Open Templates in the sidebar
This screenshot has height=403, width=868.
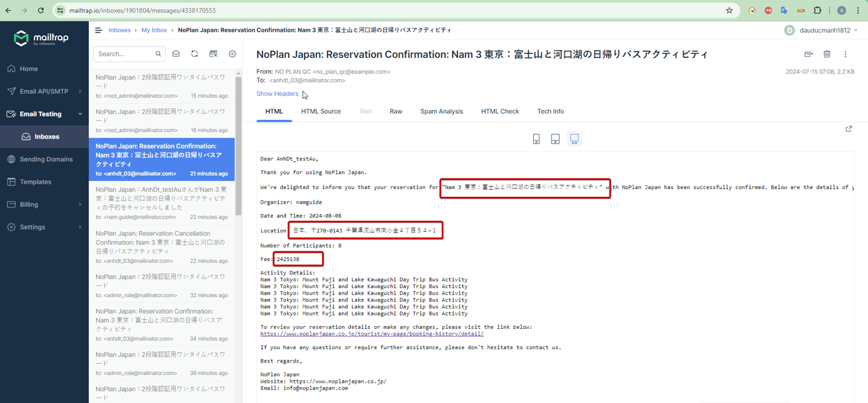point(44,182)
